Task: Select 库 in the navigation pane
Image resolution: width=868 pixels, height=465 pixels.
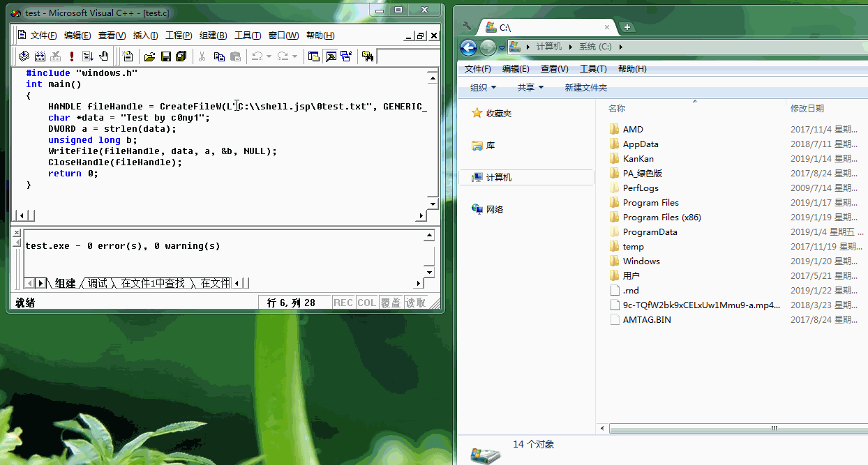Action: pos(483,146)
